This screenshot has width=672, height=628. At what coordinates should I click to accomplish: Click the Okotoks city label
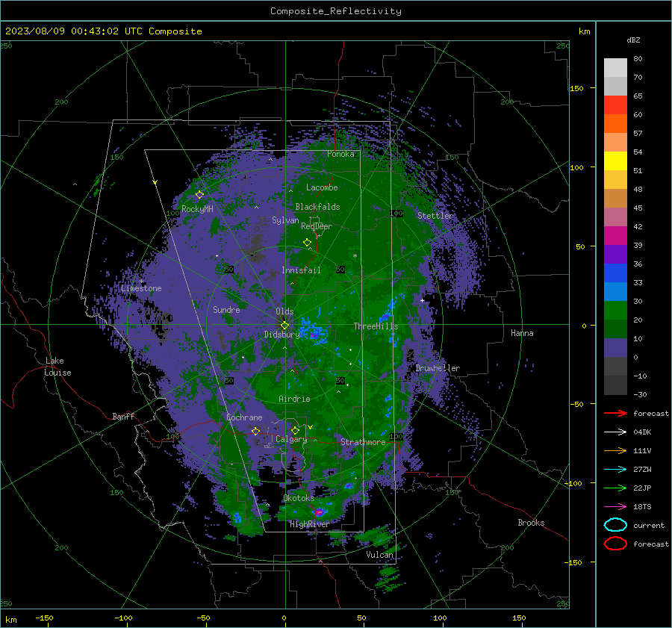299,498
